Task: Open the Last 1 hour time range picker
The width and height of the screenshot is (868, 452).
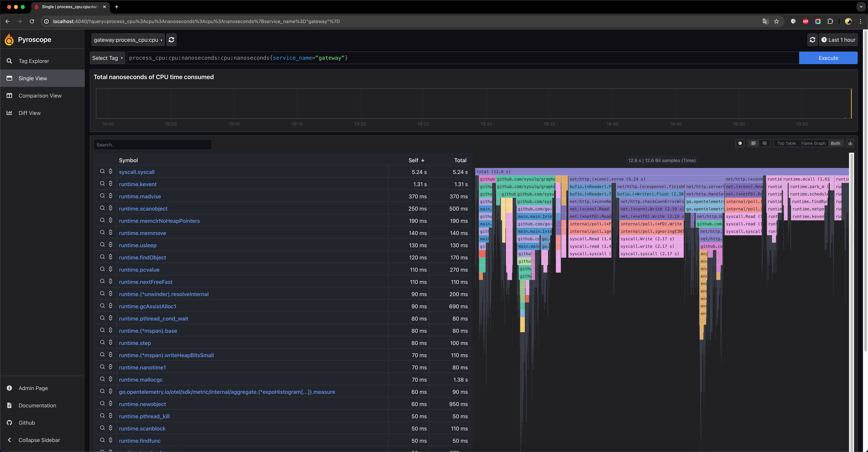Action: tap(838, 40)
